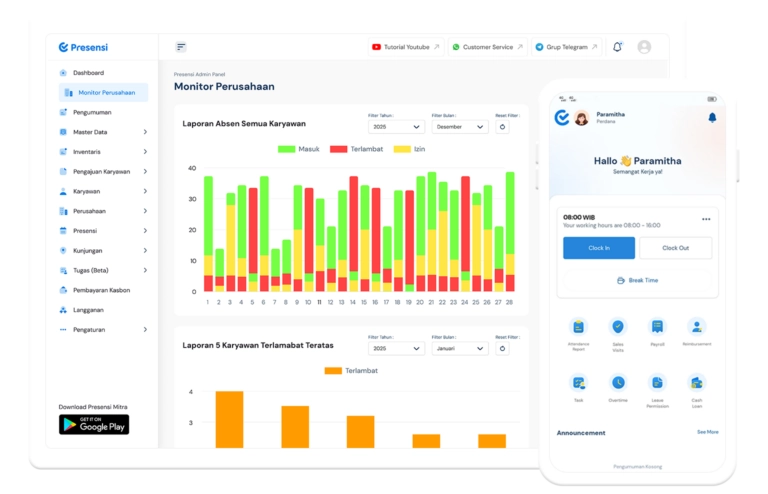Open the Desember month filter dropdown
768x494 pixels.
point(460,127)
